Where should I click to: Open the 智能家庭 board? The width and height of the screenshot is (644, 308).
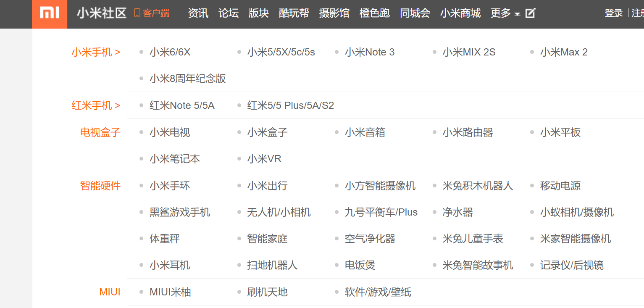coord(268,239)
